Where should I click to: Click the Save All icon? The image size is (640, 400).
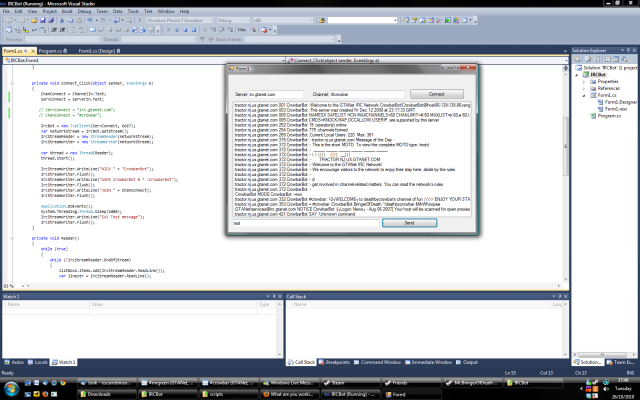click(x=51, y=20)
